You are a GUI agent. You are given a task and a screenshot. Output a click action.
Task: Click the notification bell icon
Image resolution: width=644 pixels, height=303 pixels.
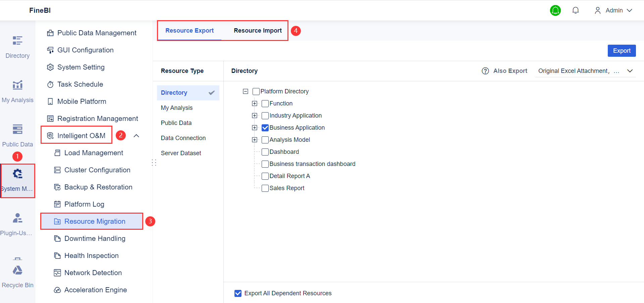tap(576, 10)
